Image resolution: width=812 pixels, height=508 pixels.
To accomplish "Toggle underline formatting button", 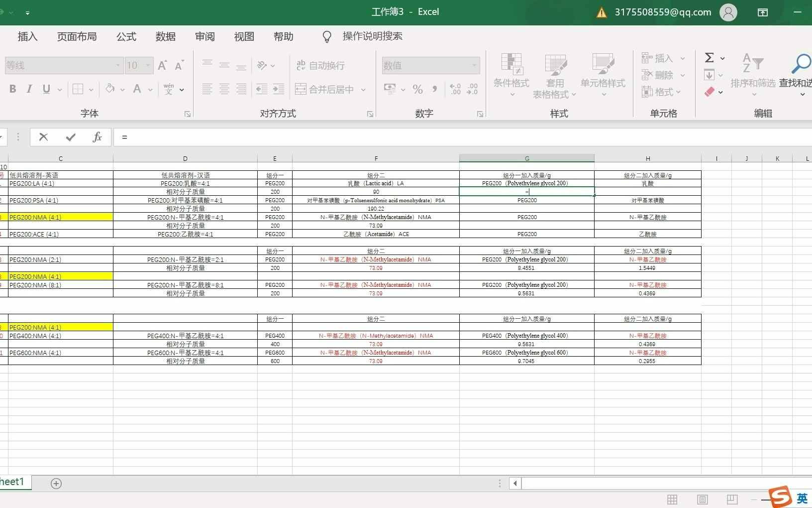I will (x=46, y=89).
